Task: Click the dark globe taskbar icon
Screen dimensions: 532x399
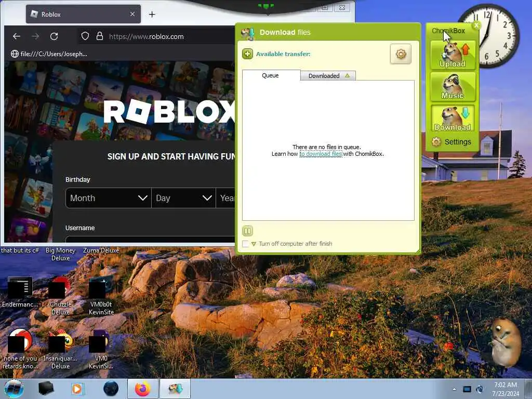Action: click(x=111, y=389)
